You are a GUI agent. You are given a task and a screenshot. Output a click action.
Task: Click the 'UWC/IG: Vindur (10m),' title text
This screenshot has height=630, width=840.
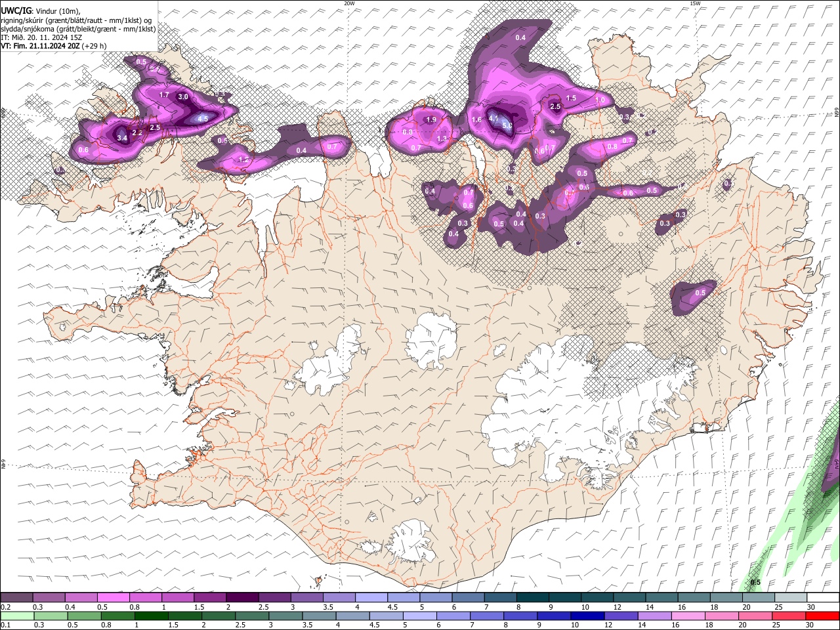coord(40,10)
